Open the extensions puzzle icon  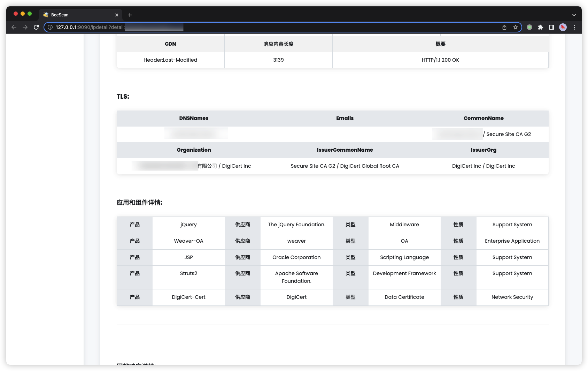coord(541,27)
